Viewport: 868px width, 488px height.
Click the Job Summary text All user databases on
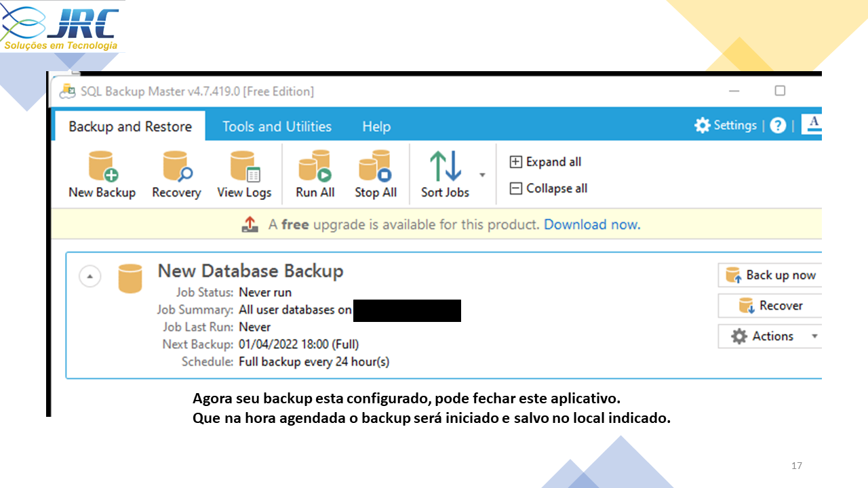(x=295, y=310)
